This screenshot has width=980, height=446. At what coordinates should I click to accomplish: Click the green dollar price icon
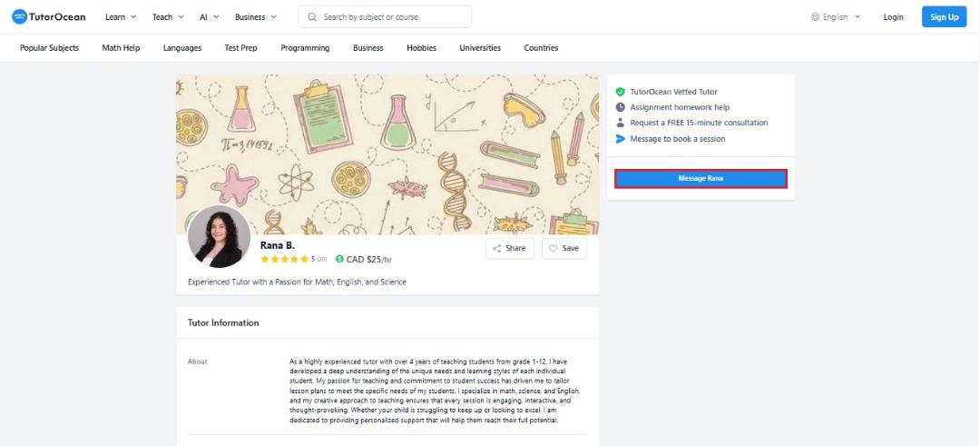[340, 259]
